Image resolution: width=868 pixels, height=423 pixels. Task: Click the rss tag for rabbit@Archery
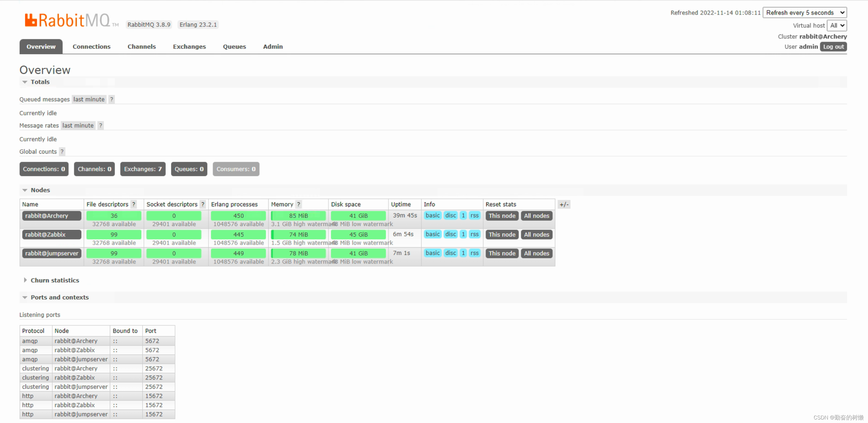[474, 216]
